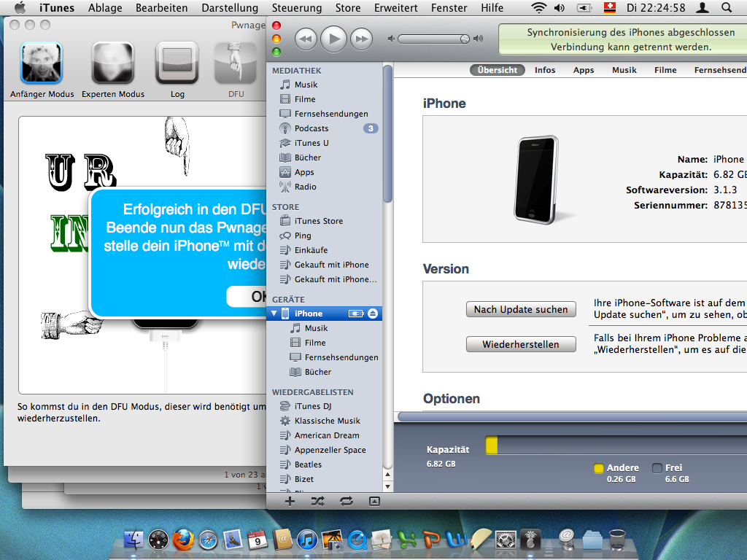Open Firefox from the Dock

[183, 540]
